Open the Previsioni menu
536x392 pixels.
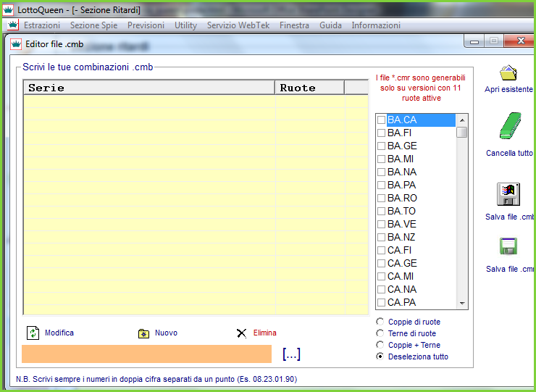146,25
